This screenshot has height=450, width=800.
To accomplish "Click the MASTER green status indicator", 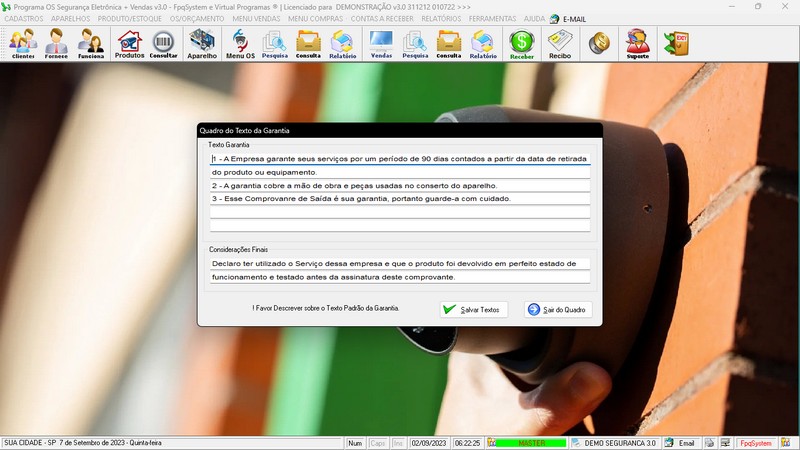I will (x=531, y=443).
